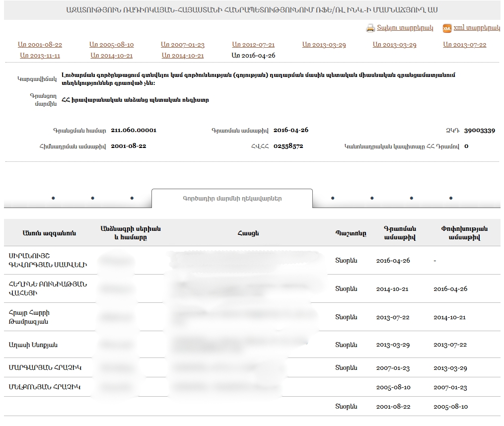Choose the 'Առ 2013-11-11' date link
The image size is (504, 426).
pyautogui.click(x=40, y=56)
